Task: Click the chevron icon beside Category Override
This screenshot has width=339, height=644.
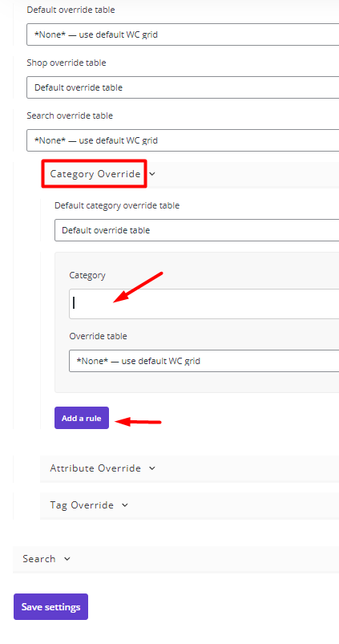Action: [x=152, y=174]
